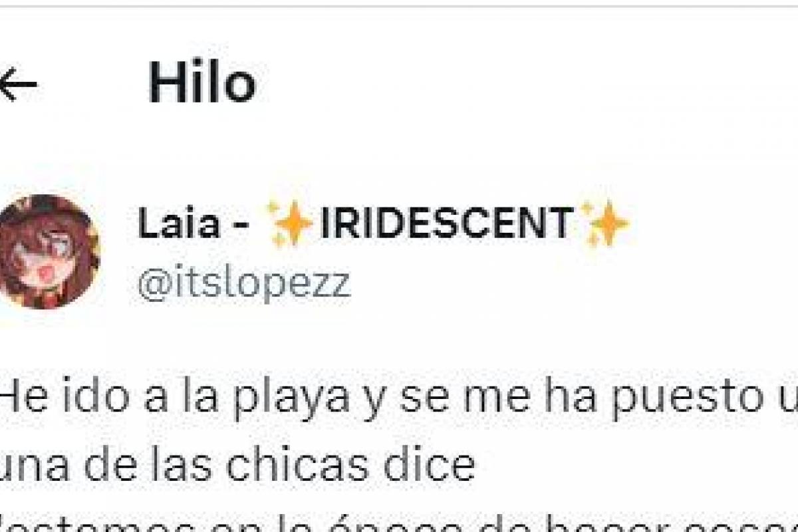Click the Hilo thread header title
The image size is (798, 532).
tap(202, 84)
